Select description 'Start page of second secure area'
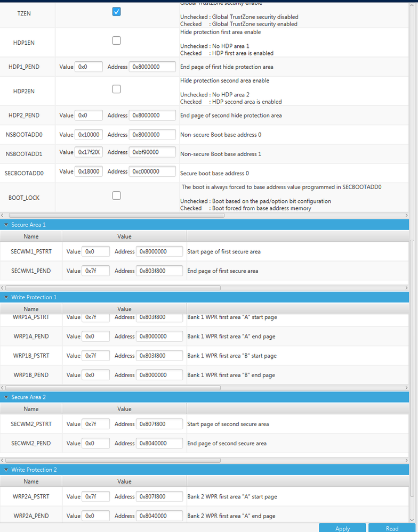 point(228,424)
